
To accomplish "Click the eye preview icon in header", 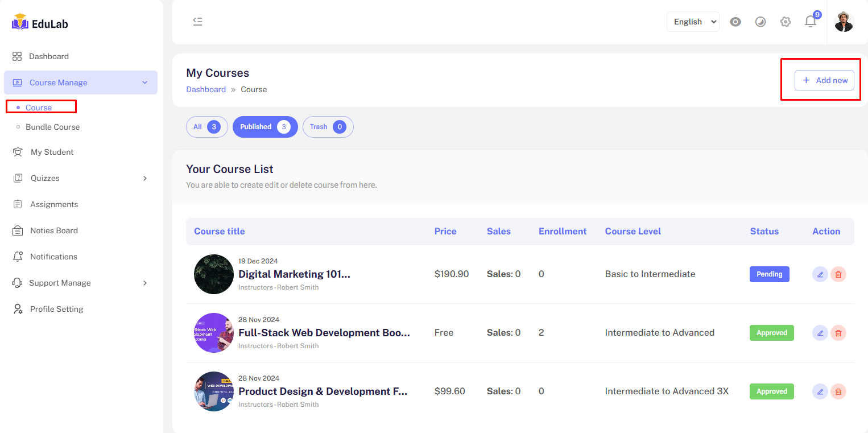I will tap(735, 22).
